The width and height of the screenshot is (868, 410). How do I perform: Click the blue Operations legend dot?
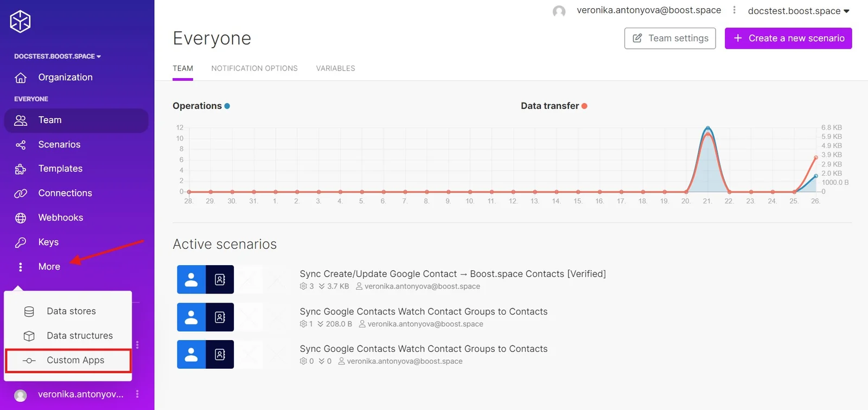point(227,106)
